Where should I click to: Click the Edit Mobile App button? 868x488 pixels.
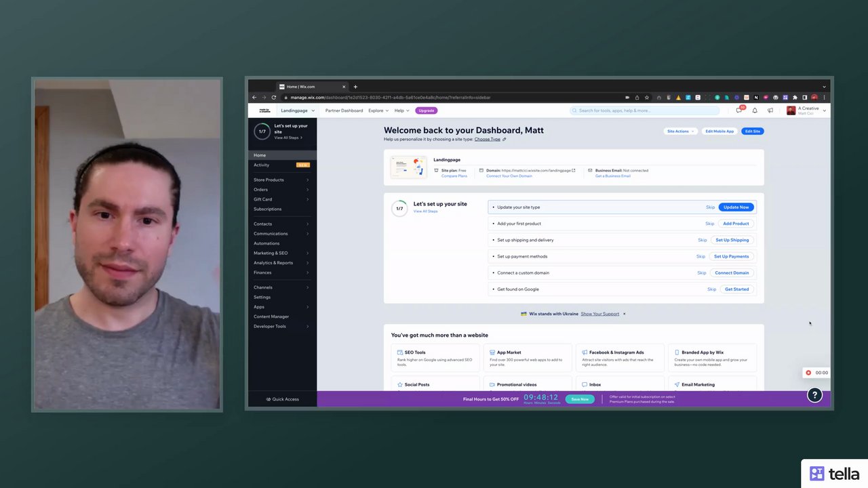[719, 131]
